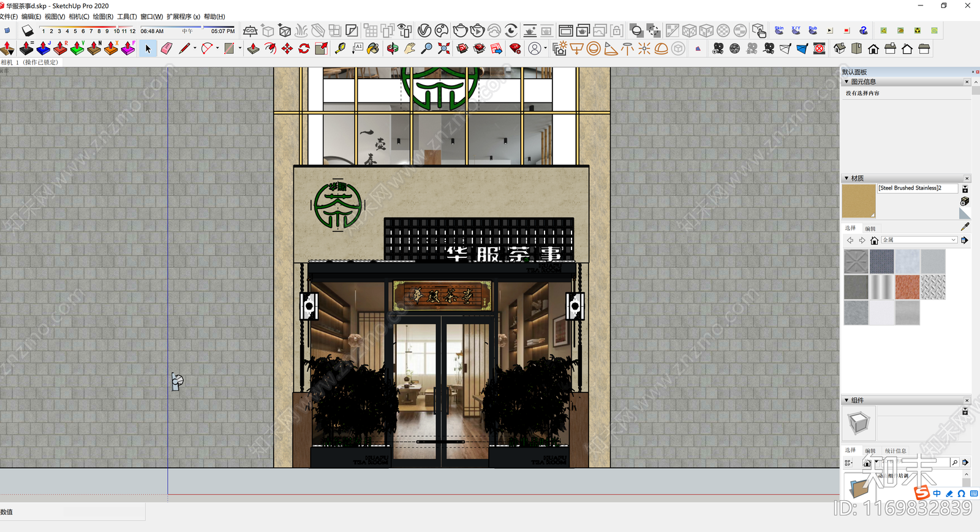Choose the Line pencil tool
This screenshot has width=980, height=532.
[184, 48]
